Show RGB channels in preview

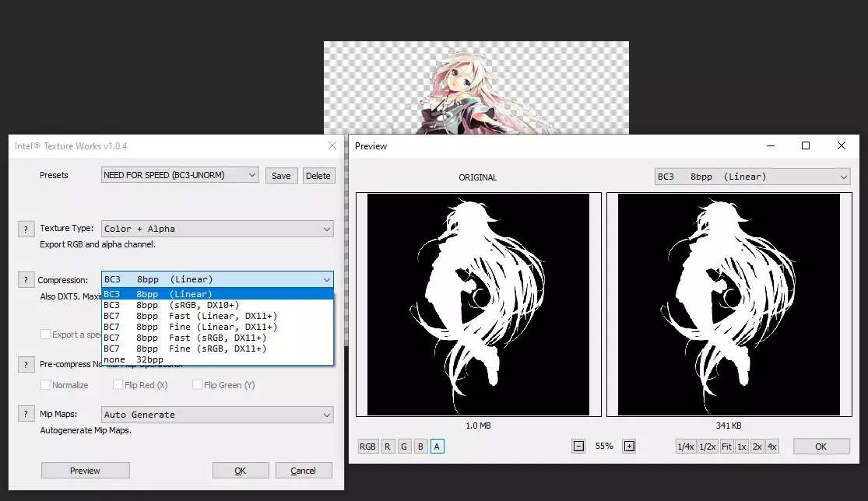(367, 447)
